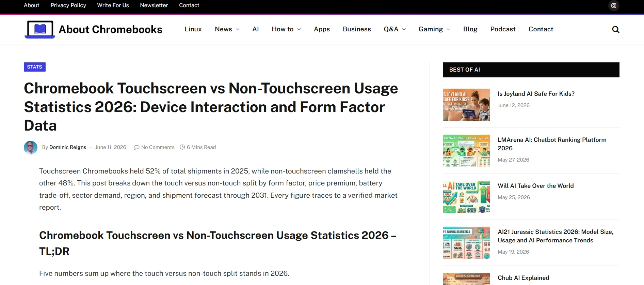Click the TL;DR section heading
The height and width of the screenshot is (285, 644).
tap(218, 243)
